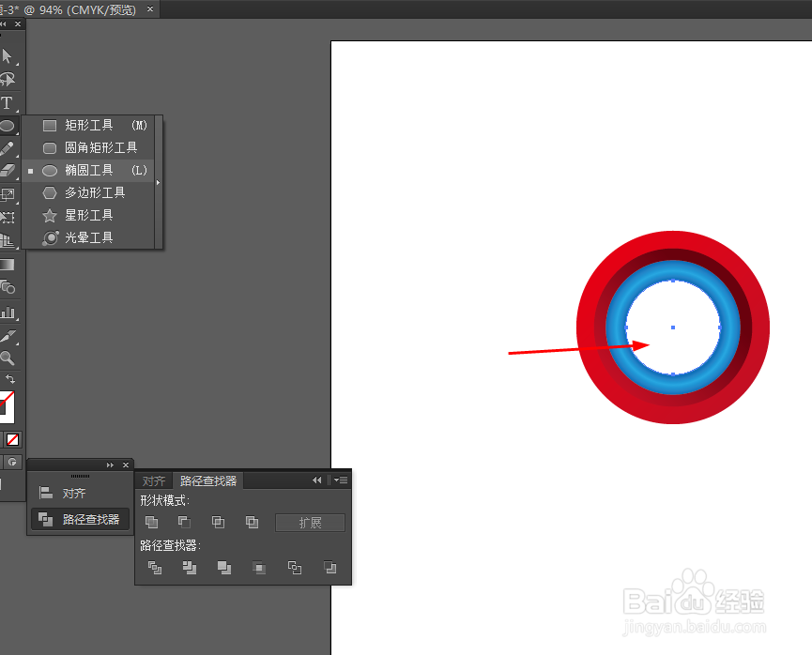812x655 pixels.
Task: Select the Column Graph tool
Action: (x=7, y=312)
